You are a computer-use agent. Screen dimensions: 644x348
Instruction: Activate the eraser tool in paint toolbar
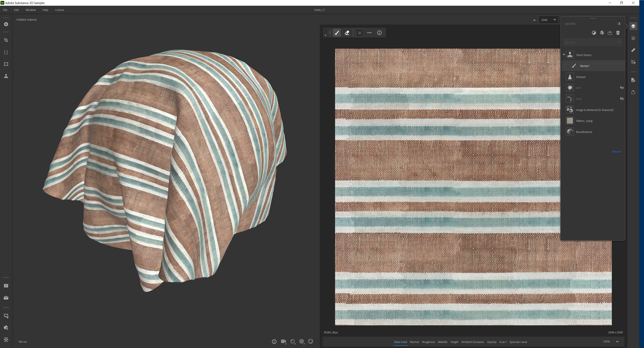tap(347, 33)
